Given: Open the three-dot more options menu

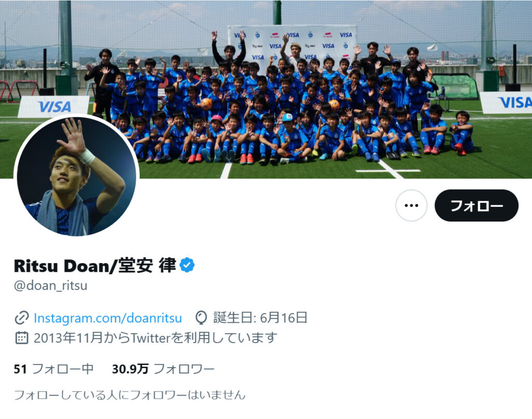Looking at the screenshot, I should 411,205.
